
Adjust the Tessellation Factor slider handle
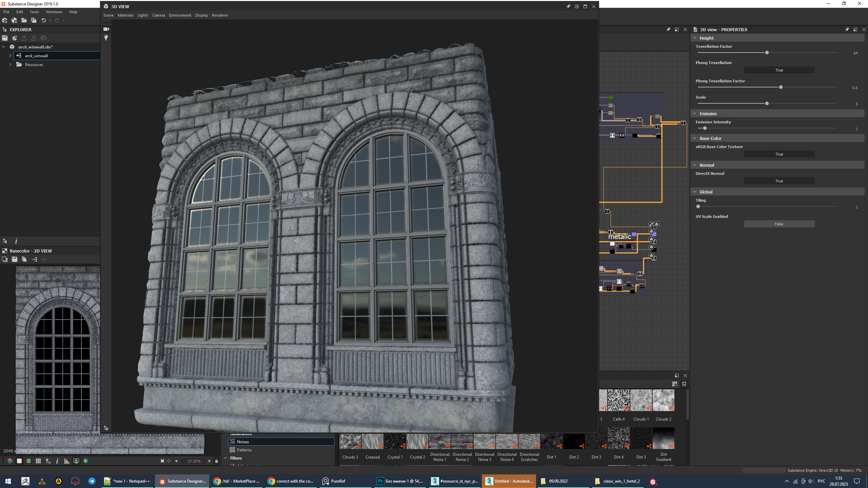coord(767,53)
